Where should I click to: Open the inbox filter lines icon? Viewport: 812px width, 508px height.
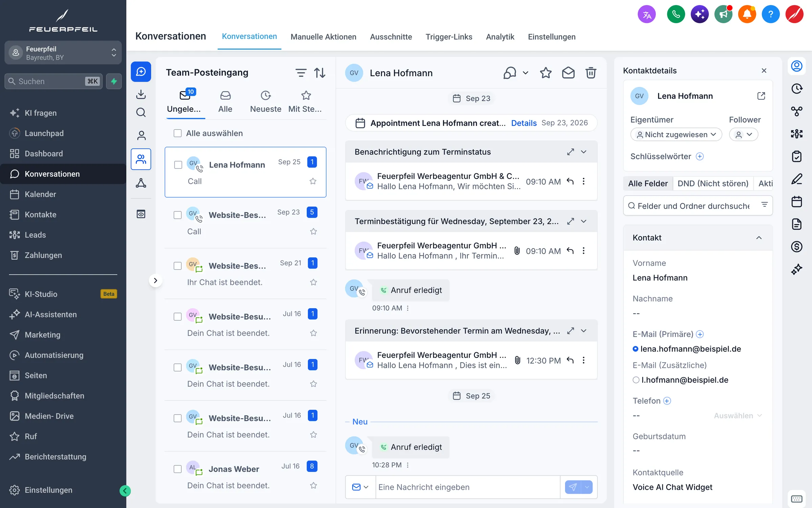pos(301,72)
